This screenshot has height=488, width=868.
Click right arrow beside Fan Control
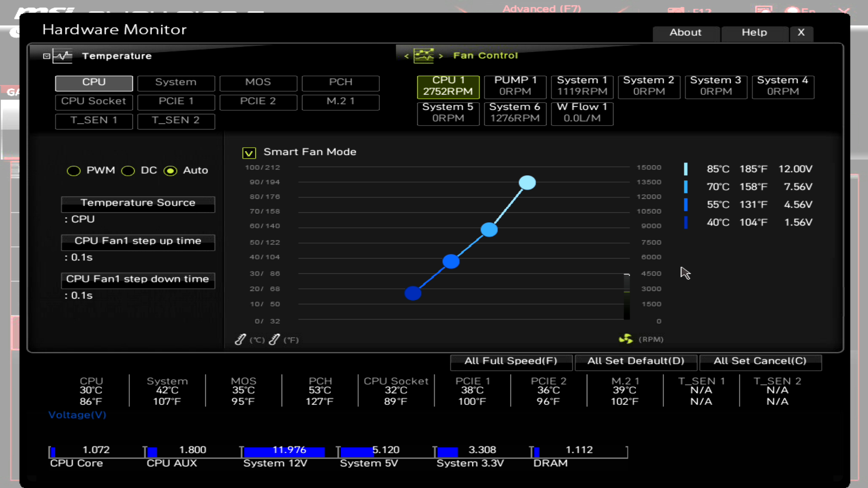tap(441, 56)
